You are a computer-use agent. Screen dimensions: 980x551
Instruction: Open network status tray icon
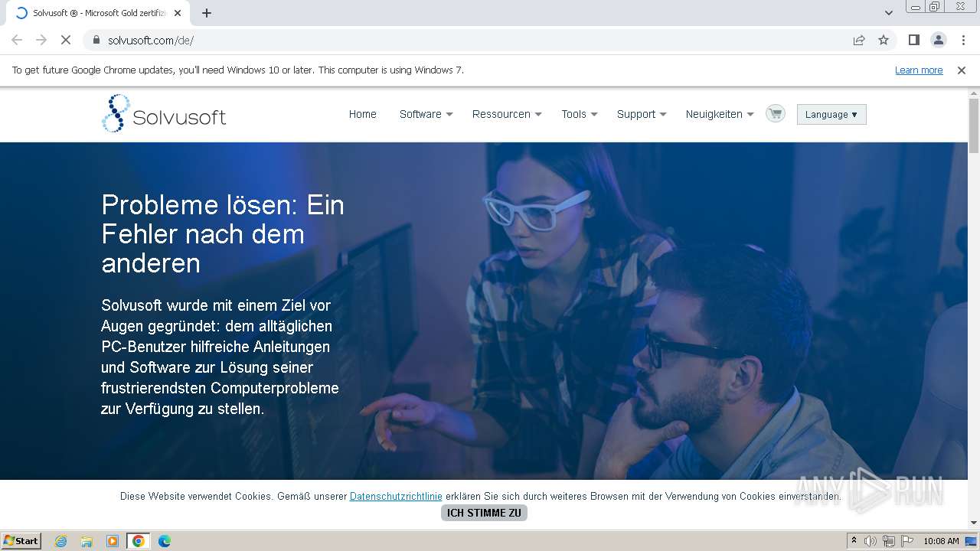[x=889, y=541]
